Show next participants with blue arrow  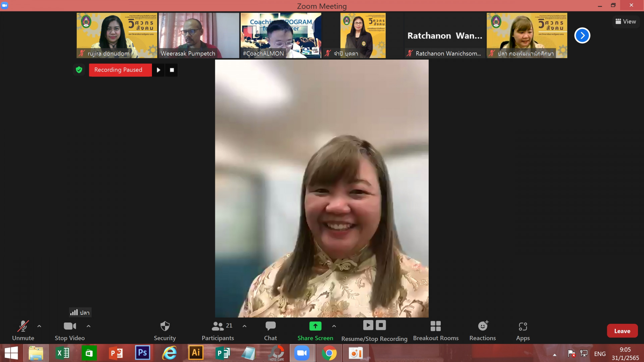(582, 36)
